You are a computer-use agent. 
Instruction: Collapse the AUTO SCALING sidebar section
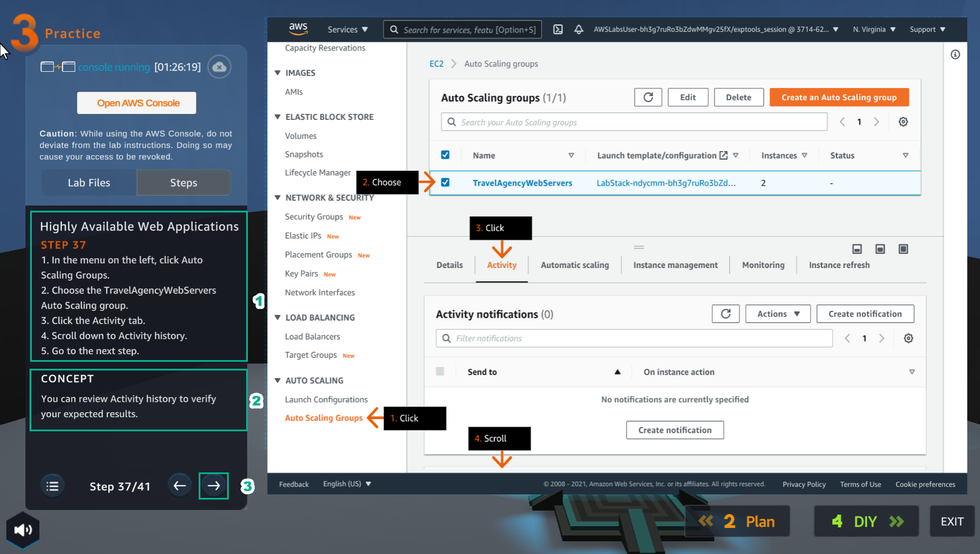[277, 380]
